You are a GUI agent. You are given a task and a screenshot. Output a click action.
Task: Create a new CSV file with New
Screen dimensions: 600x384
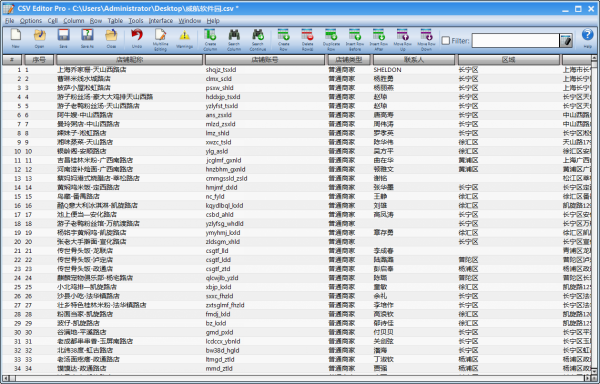tap(15, 39)
